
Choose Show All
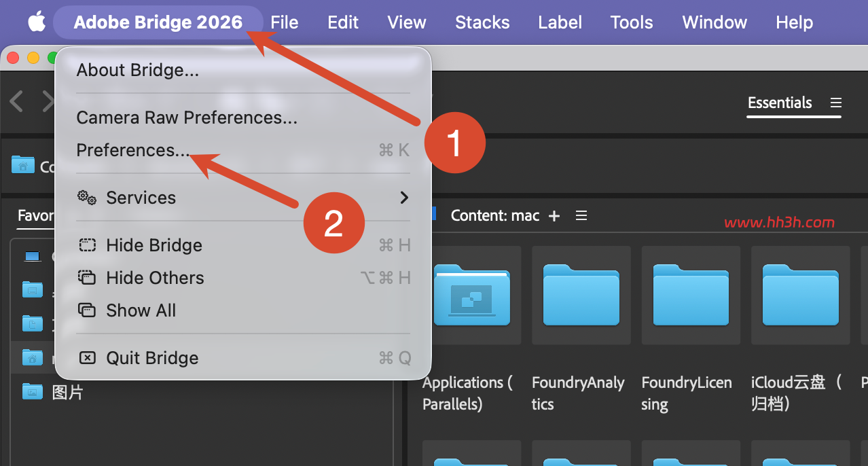(x=243, y=310)
